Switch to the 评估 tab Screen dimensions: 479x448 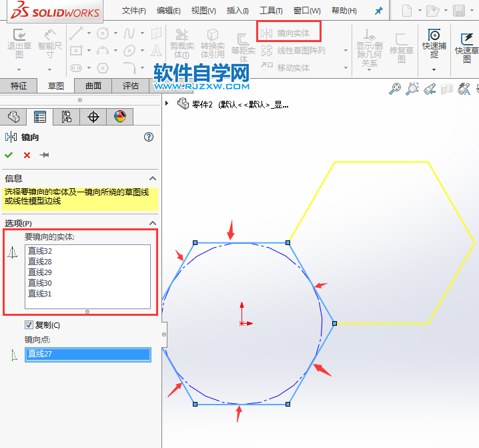click(131, 85)
